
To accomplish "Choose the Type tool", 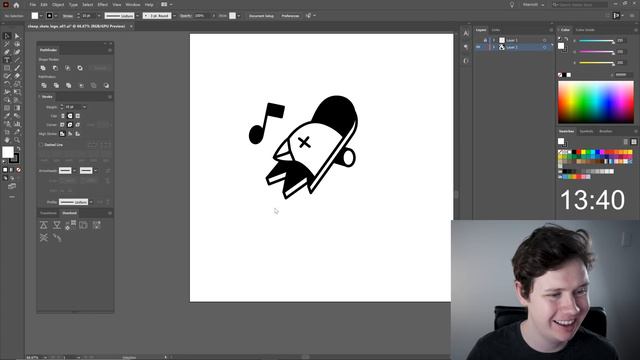I will [x=7, y=60].
